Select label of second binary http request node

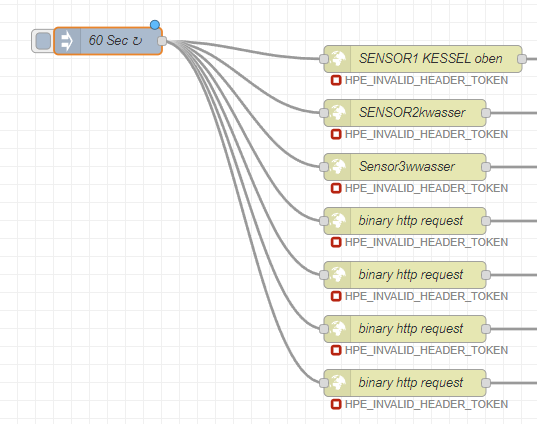(411, 275)
